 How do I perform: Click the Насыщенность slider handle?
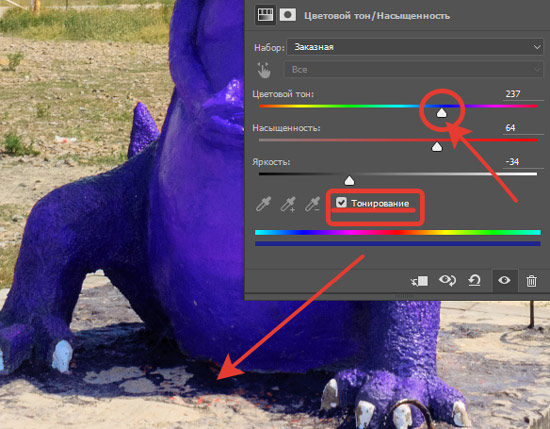pyautogui.click(x=437, y=147)
